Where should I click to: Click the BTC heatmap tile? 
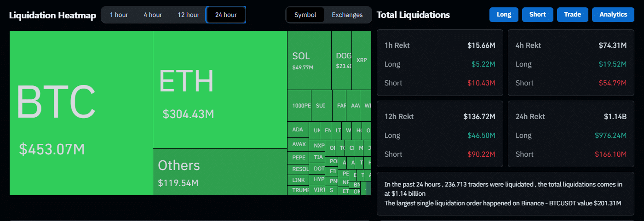click(81, 113)
